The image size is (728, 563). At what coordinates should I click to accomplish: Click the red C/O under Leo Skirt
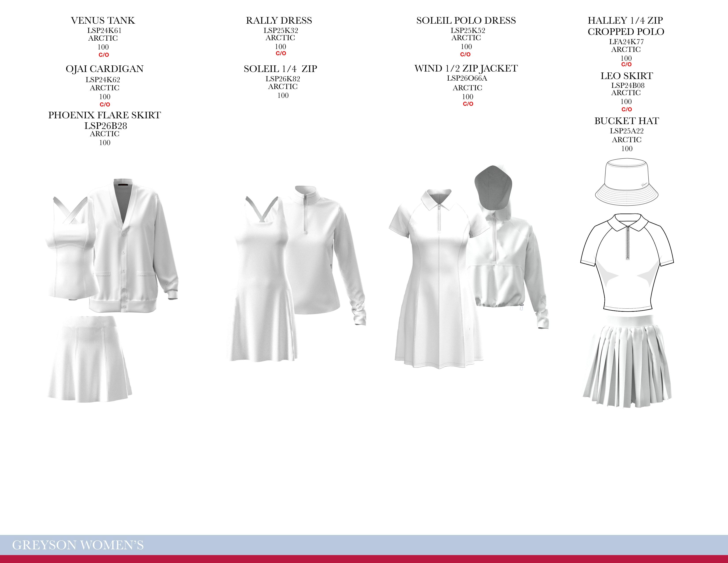tap(627, 109)
